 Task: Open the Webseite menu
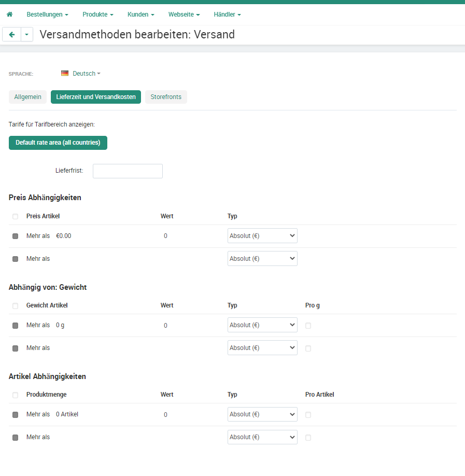(x=184, y=15)
